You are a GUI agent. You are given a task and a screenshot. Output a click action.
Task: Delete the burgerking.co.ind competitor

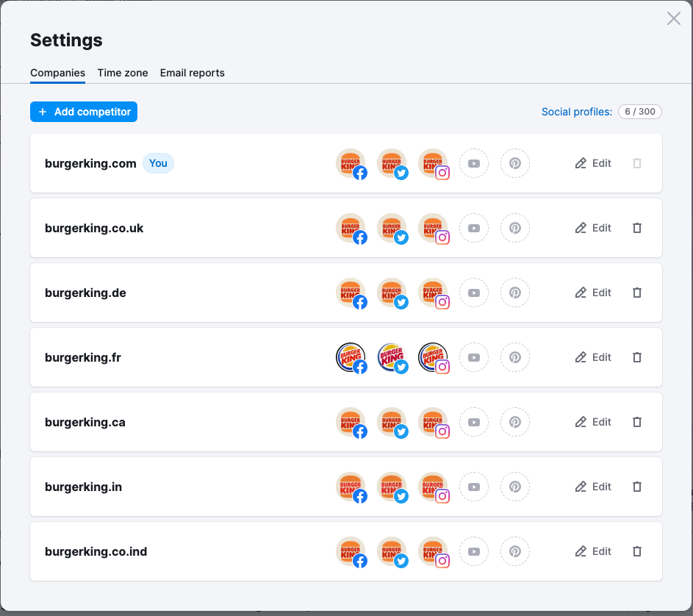(637, 551)
